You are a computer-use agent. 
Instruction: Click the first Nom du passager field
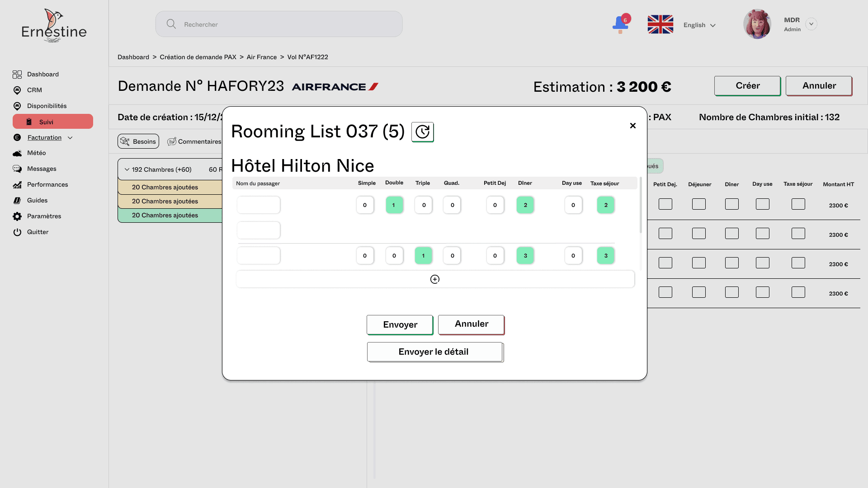259,205
